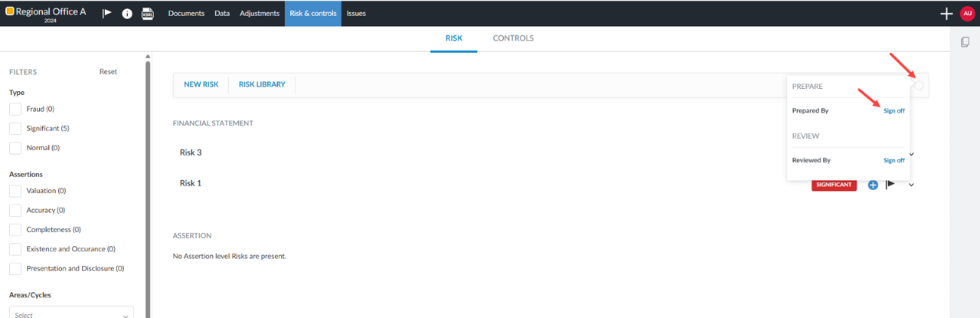Check the Completeness (0) assertion filter
Image resolution: width=980 pixels, height=318 pixels.
[15, 230]
